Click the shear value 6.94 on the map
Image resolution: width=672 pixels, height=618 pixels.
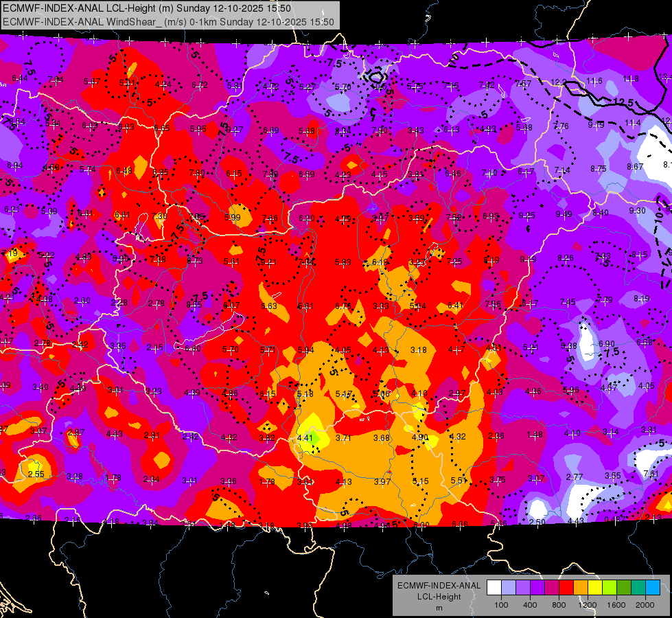tap(15, 165)
